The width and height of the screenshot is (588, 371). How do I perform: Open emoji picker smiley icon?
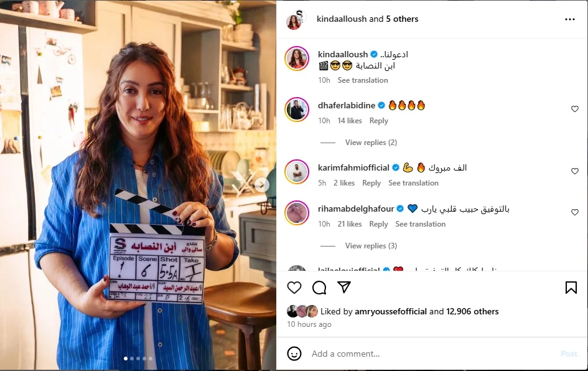coord(294,354)
